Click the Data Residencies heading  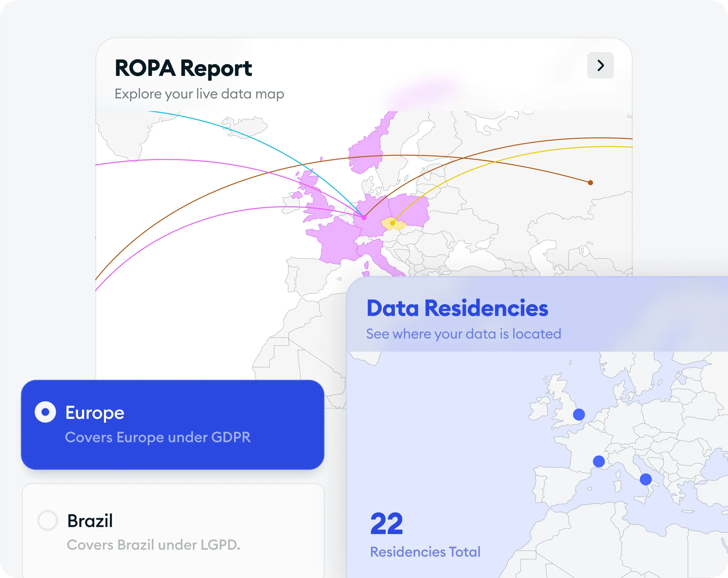[457, 308]
